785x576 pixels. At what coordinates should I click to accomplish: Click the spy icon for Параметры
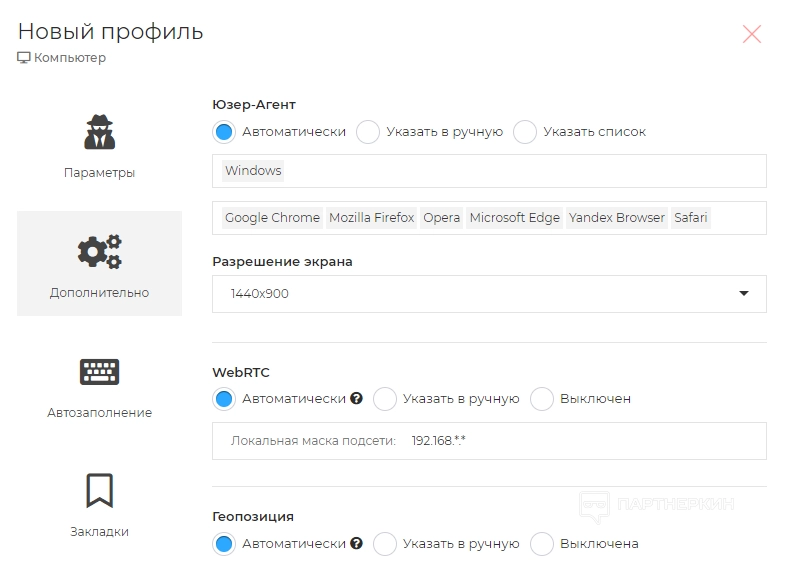coord(99,132)
